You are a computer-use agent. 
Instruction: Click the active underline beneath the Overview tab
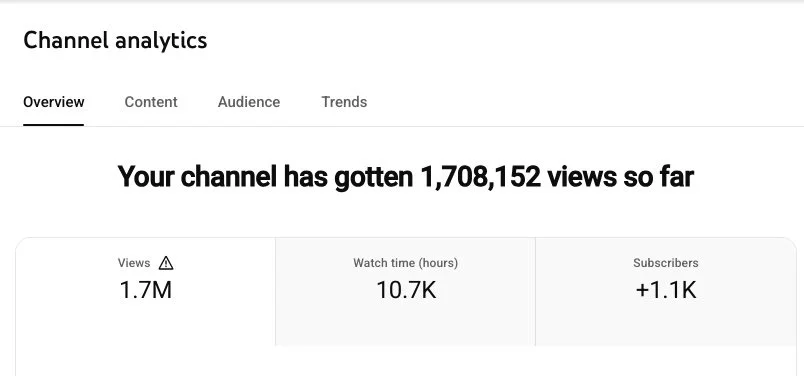pyautogui.click(x=53, y=125)
